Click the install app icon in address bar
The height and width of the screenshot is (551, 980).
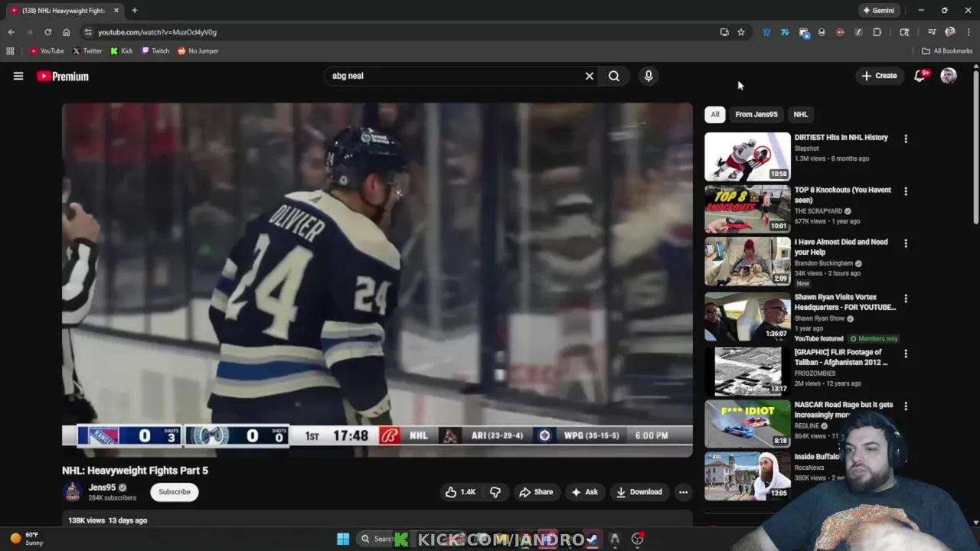point(724,32)
